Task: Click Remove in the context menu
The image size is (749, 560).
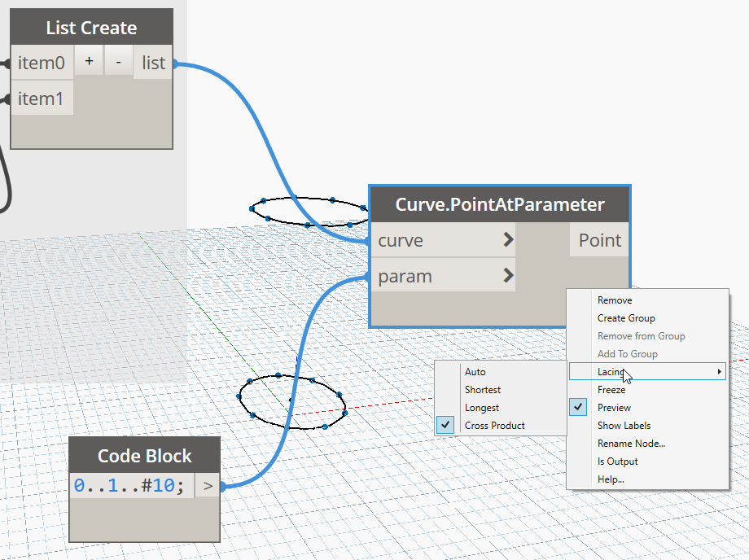Action: 614,300
